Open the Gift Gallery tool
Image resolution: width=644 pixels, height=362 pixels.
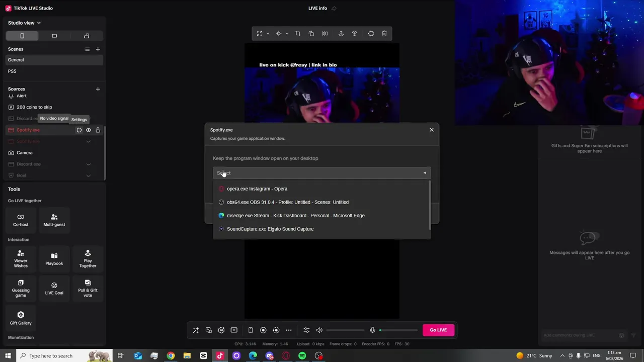pyautogui.click(x=21, y=318)
